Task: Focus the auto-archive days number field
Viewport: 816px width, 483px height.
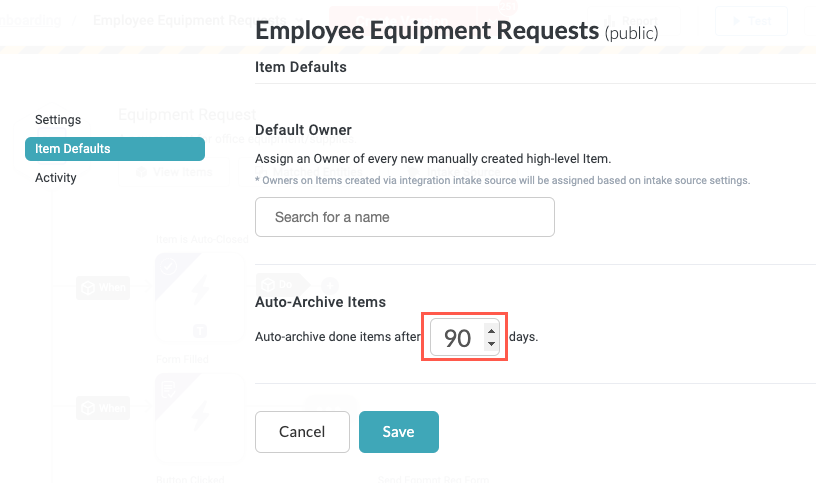Action: click(458, 338)
